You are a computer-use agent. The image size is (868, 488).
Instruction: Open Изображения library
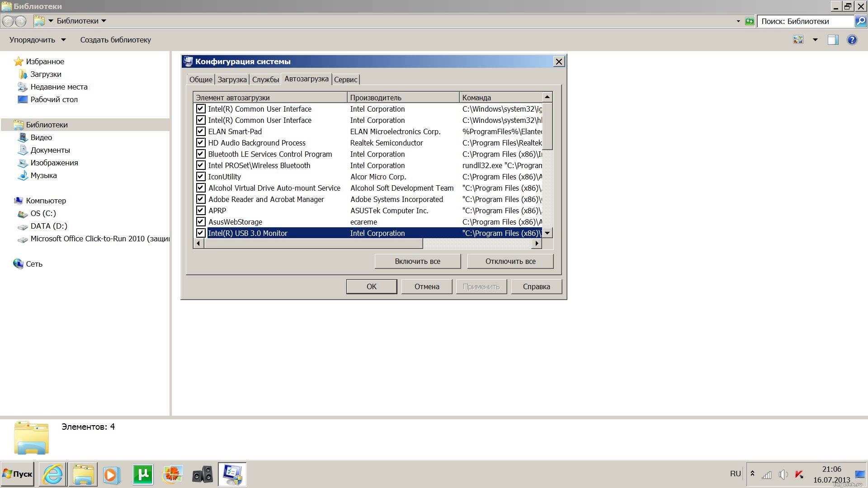(54, 163)
